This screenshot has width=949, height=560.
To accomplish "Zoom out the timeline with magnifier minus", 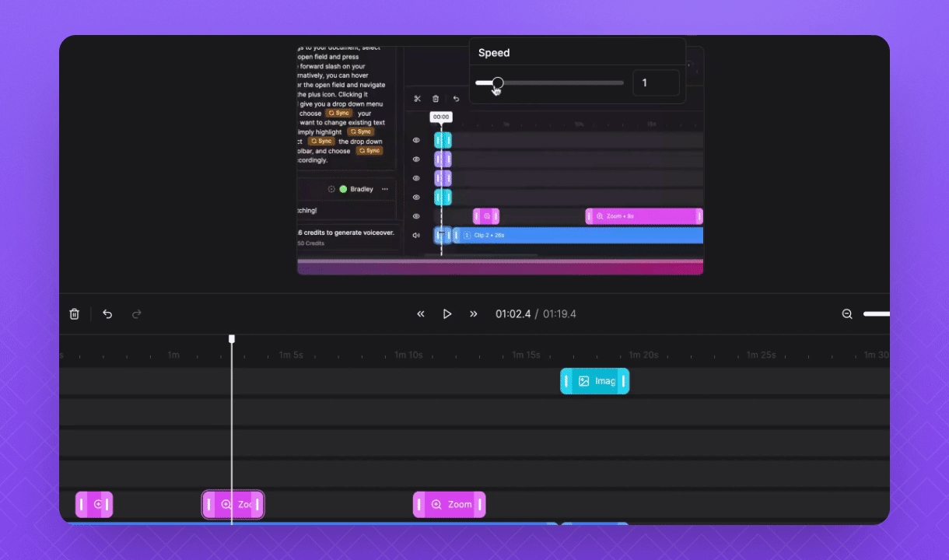I will pyautogui.click(x=847, y=314).
